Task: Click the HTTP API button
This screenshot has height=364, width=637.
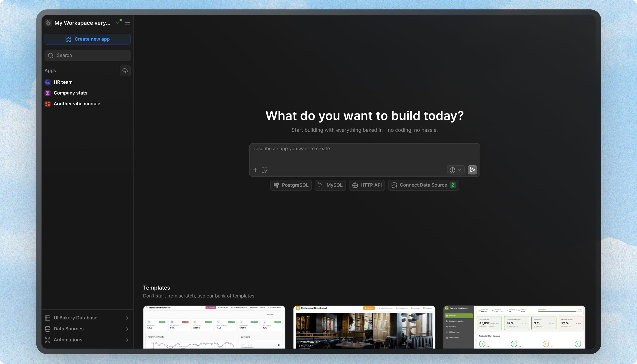Action: (x=367, y=185)
